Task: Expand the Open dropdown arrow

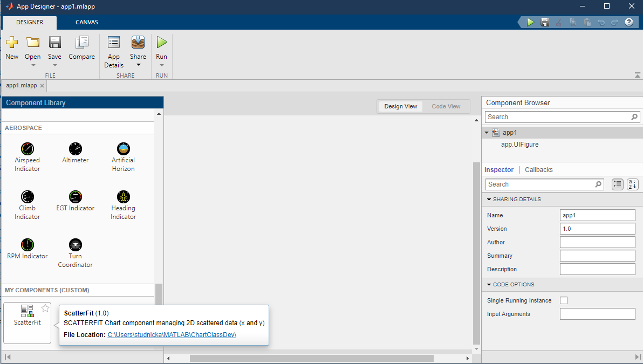Action: [33, 65]
